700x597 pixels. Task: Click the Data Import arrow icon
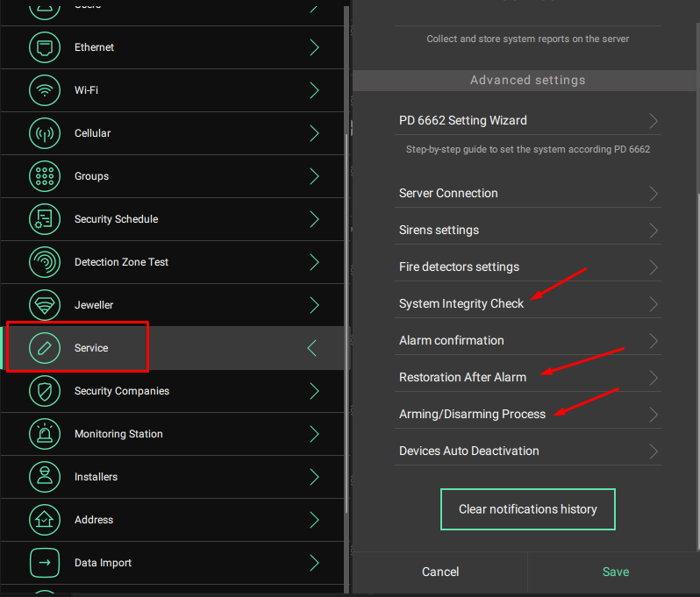(45, 563)
